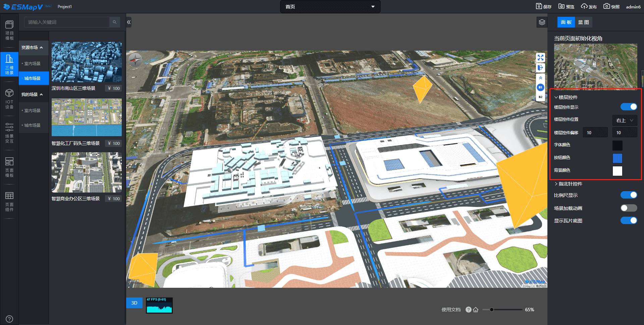Open the 项目模板 sidebar panel
This screenshot has height=325, width=644.
(9, 30)
